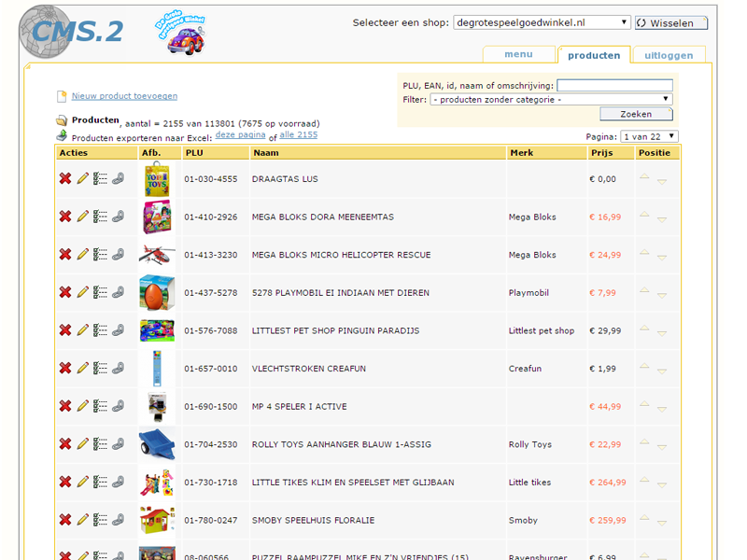
Task: Open list icon for MEGA BLOKS MICRO HELICOPTER RESCUE
Action: pyautogui.click(x=100, y=254)
